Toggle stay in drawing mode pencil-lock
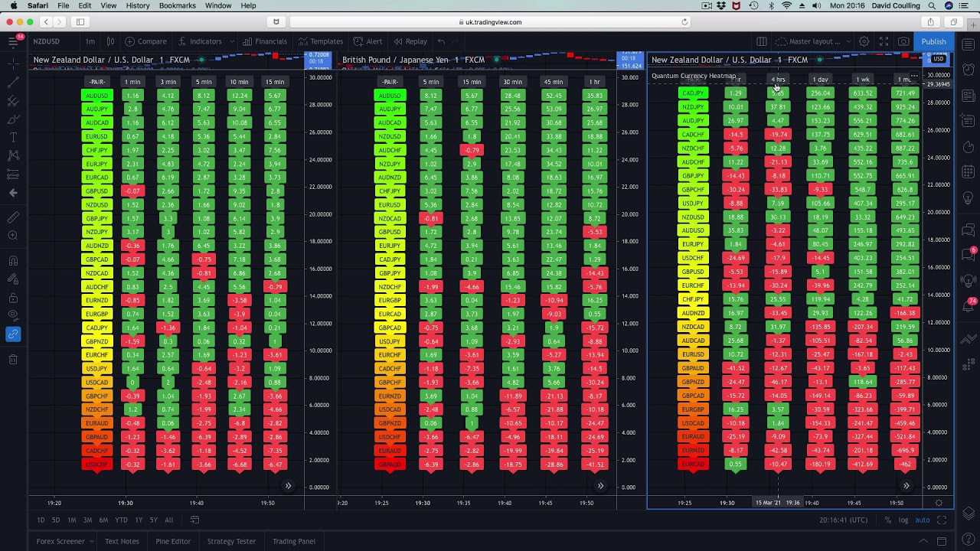 pos(13,279)
